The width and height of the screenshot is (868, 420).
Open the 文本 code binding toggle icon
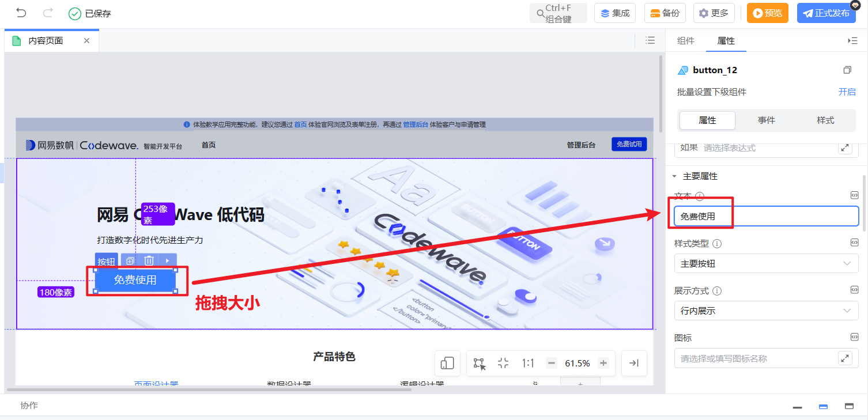tap(855, 196)
